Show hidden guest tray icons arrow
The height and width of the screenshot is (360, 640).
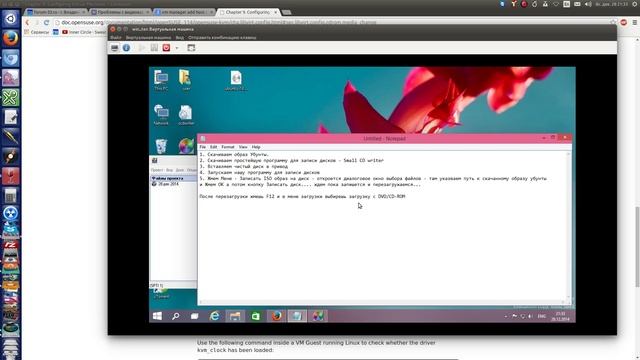(506, 316)
